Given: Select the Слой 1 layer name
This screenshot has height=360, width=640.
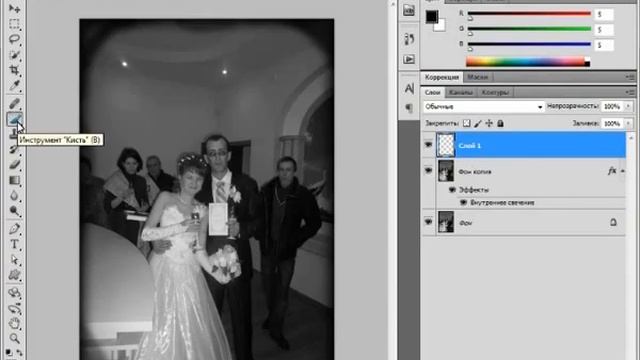Looking at the screenshot, I should pyautogui.click(x=469, y=145).
